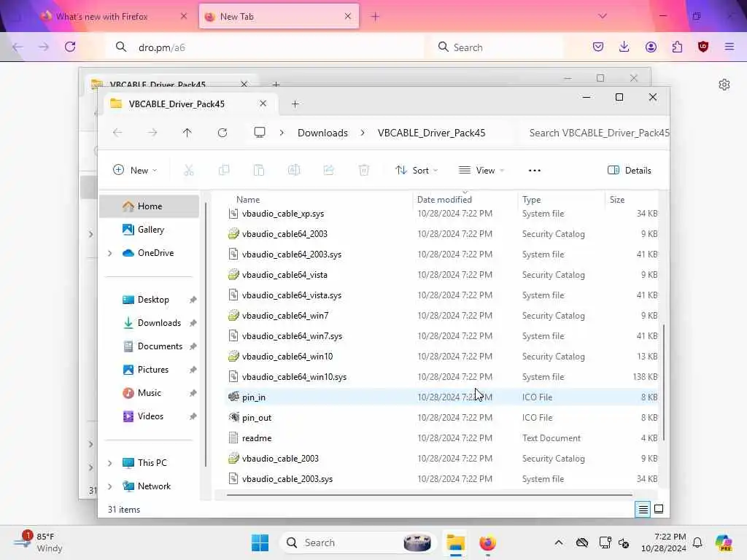Viewport: 747px width, 560px height.
Task: Open Firefox from the taskbar
Action: (x=487, y=542)
